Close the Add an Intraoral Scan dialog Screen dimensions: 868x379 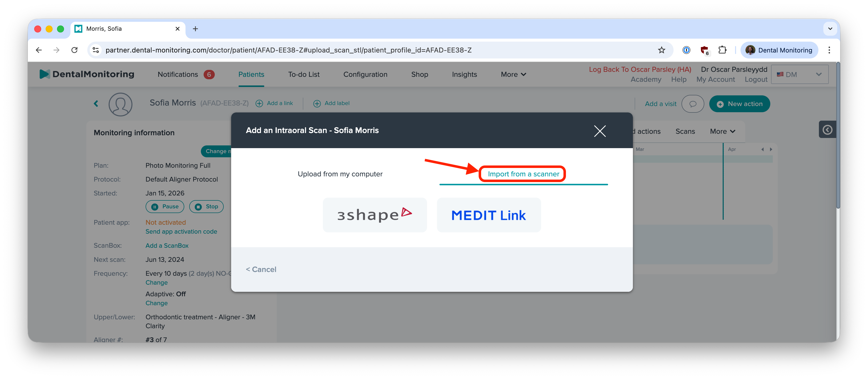point(600,131)
